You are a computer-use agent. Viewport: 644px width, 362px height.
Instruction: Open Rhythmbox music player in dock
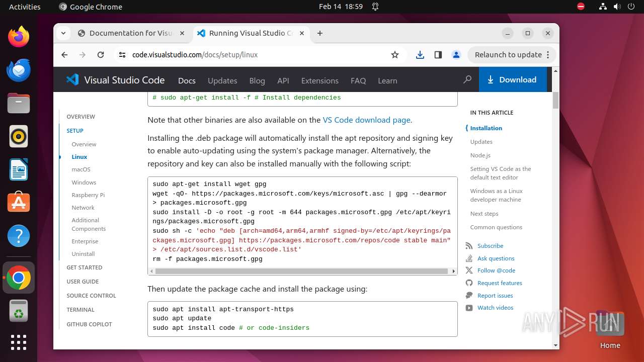pyautogui.click(x=19, y=137)
